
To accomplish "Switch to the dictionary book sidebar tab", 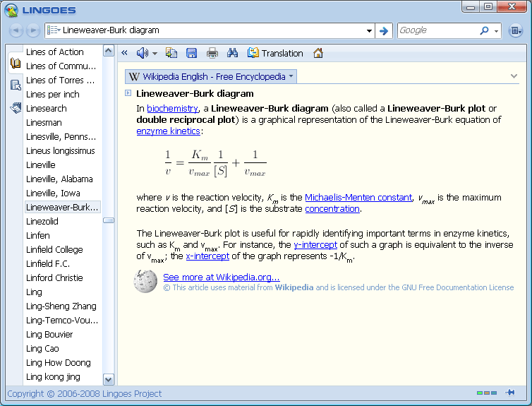I will tap(16, 64).
